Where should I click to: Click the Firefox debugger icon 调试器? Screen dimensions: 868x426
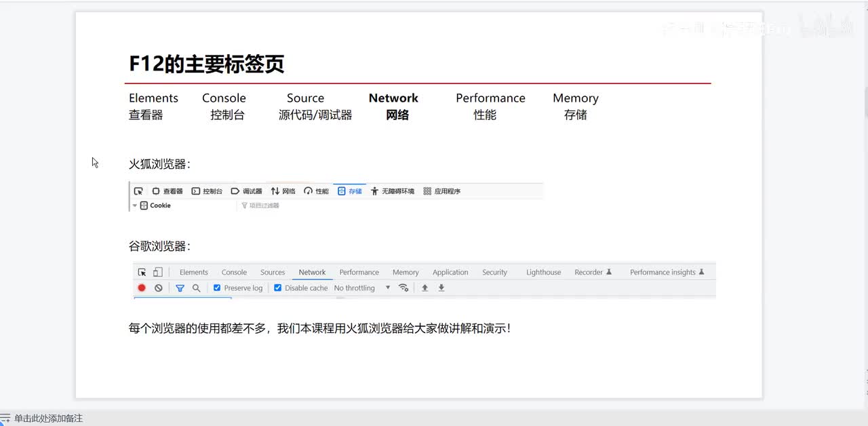click(x=235, y=191)
